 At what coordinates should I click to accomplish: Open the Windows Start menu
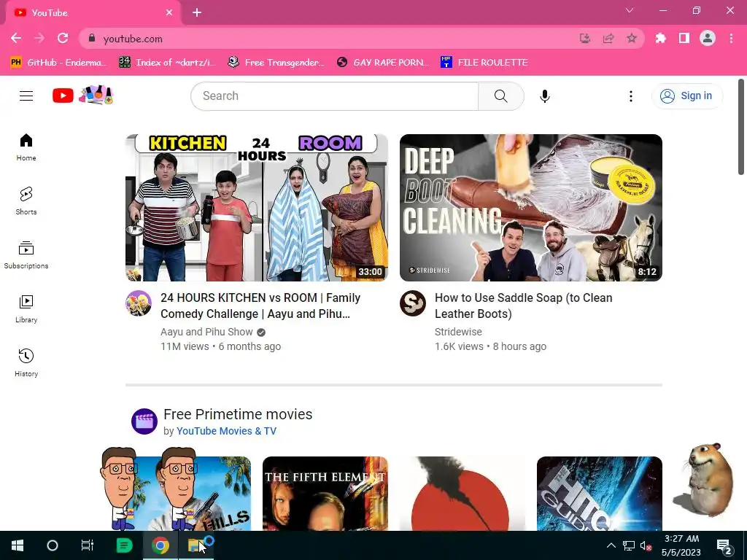18,545
